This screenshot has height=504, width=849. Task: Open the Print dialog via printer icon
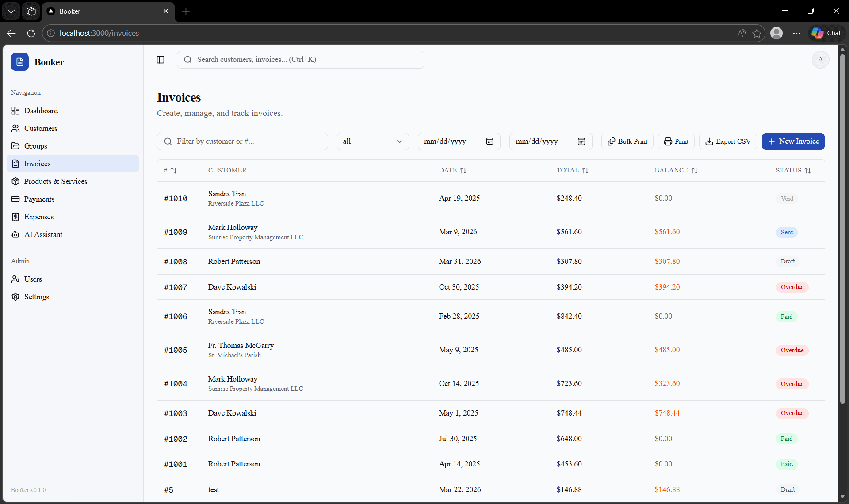(668, 141)
